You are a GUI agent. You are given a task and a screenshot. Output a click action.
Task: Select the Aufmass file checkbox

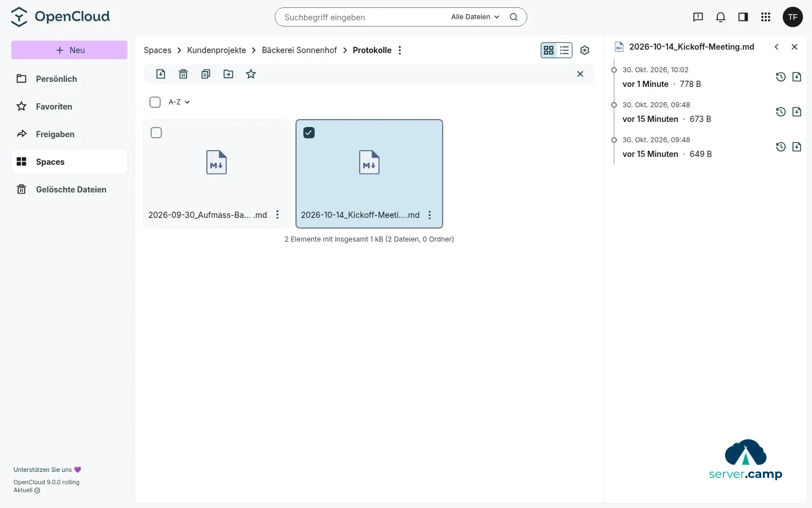(x=156, y=133)
